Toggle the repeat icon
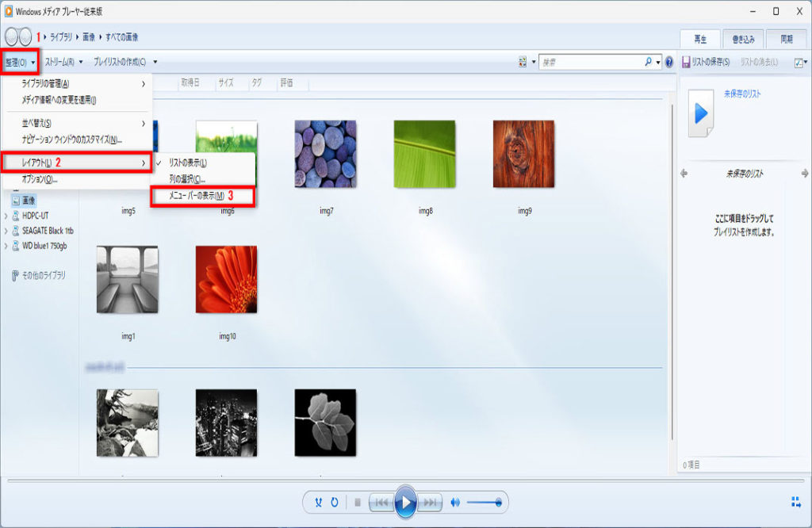812x528 pixels. pos(335,502)
